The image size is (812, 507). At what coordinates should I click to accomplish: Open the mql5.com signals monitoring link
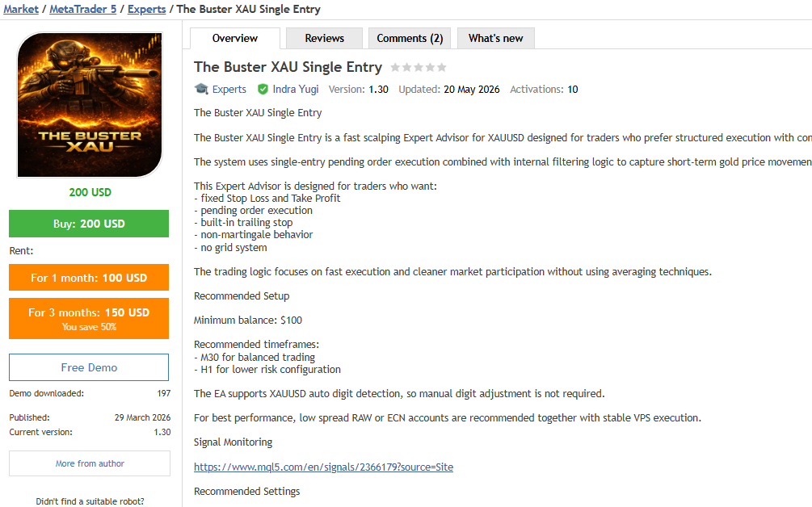click(324, 467)
